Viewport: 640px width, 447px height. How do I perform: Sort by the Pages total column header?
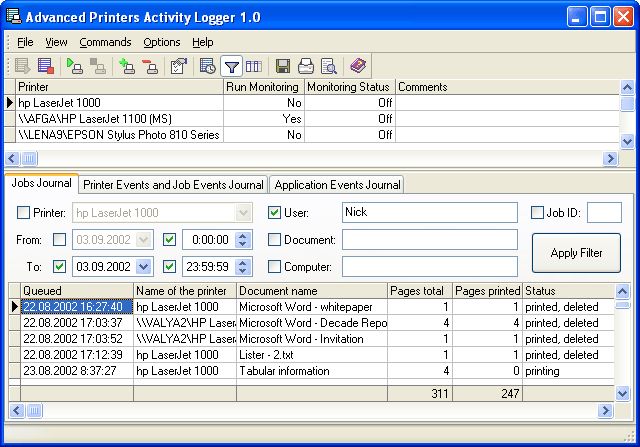click(x=420, y=291)
